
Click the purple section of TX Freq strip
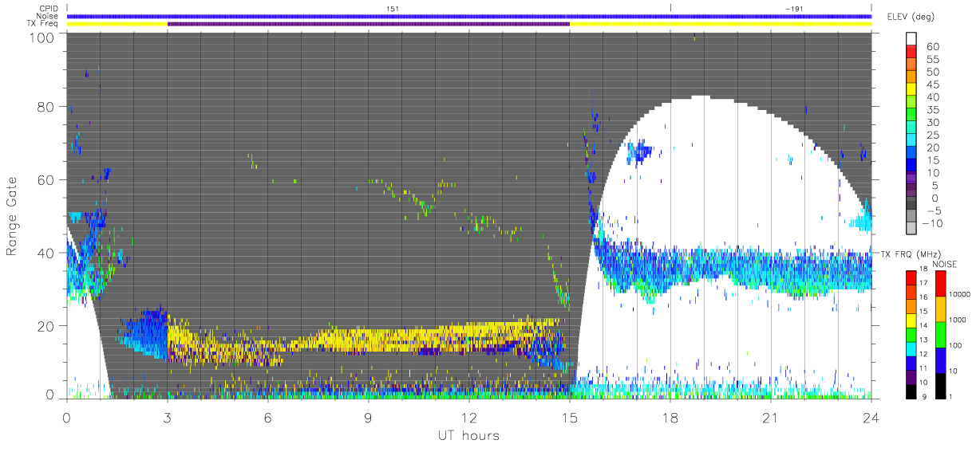pos(369,24)
